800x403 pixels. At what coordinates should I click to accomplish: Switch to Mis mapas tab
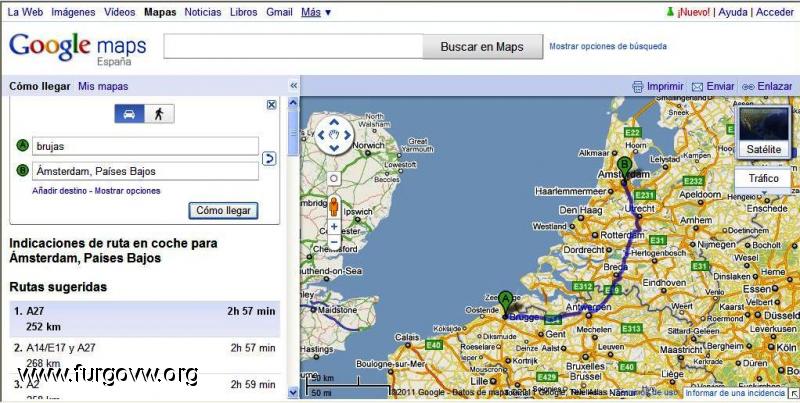(x=103, y=86)
